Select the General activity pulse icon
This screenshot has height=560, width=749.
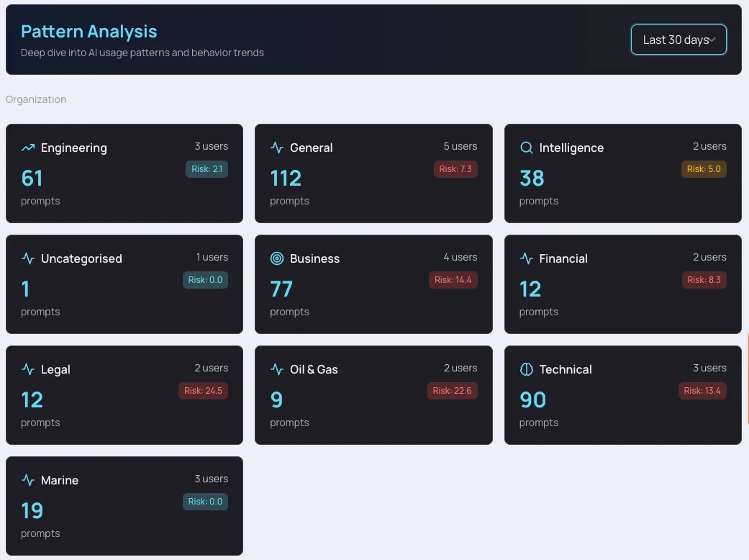coord(278,147)
